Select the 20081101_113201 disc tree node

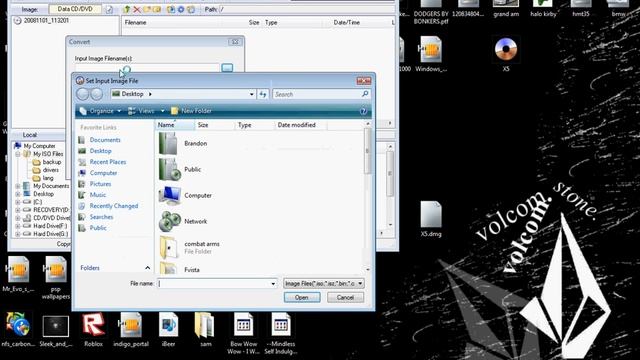(41, 20)
